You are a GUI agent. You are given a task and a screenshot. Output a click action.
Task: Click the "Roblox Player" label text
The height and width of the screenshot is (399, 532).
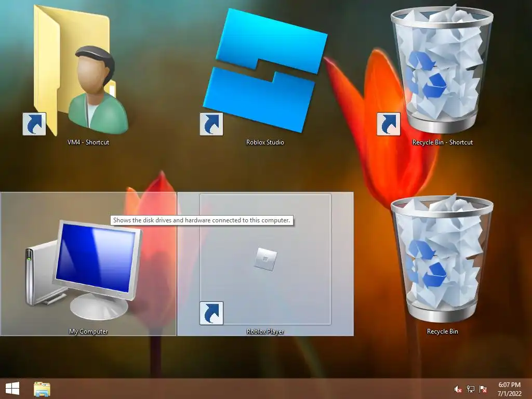[265, 331]
